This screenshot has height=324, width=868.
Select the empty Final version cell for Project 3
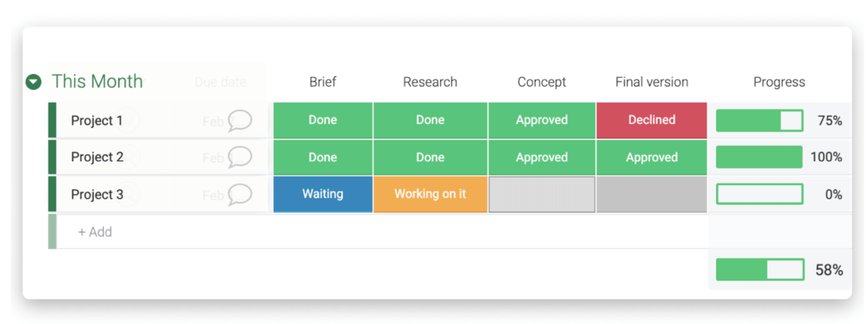tap(652, 195)
